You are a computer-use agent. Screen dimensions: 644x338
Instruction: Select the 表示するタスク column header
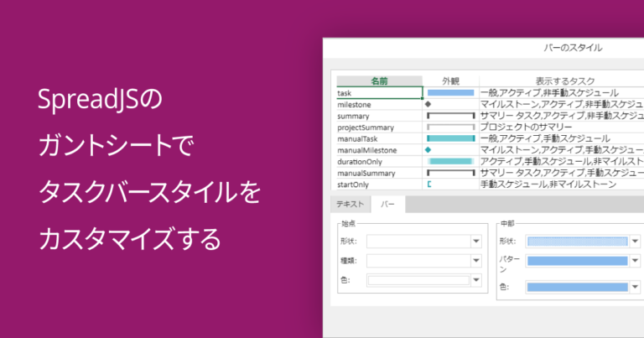pyautogui.click(x=564, y=81)
